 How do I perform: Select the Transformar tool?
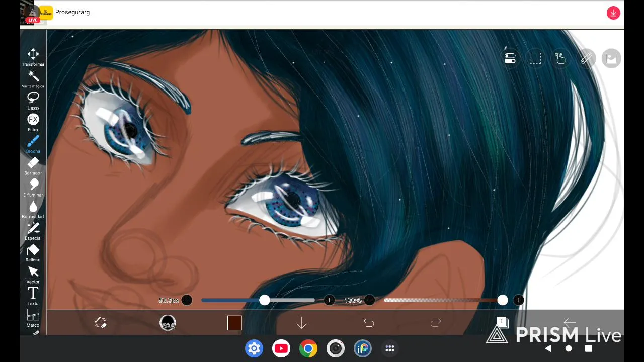[x=33, y=57]
